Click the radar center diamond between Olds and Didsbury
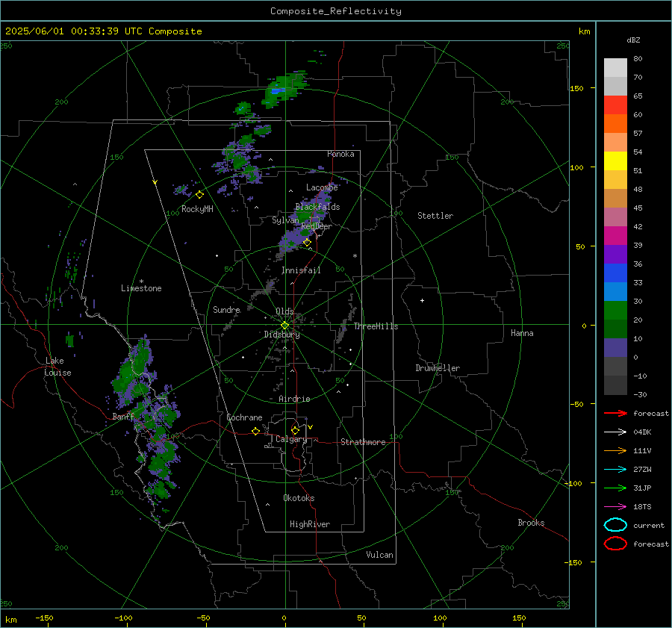This screenshot has height=628, width=672. [285, 326]
